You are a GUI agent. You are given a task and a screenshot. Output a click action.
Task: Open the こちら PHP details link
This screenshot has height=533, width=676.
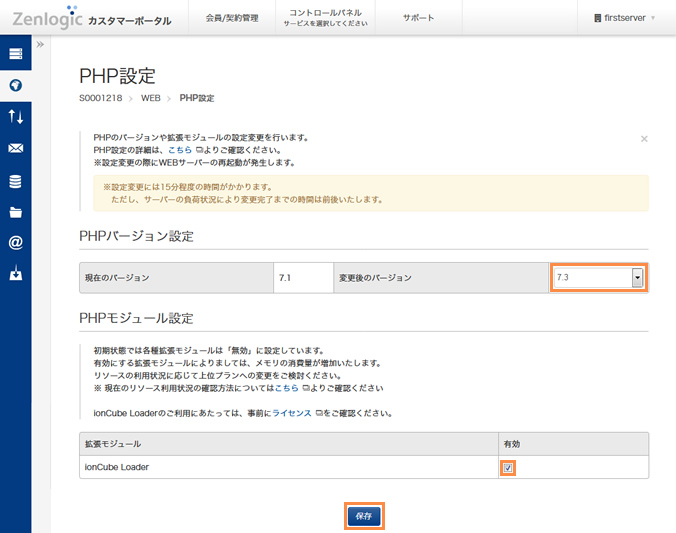point(180,150)
